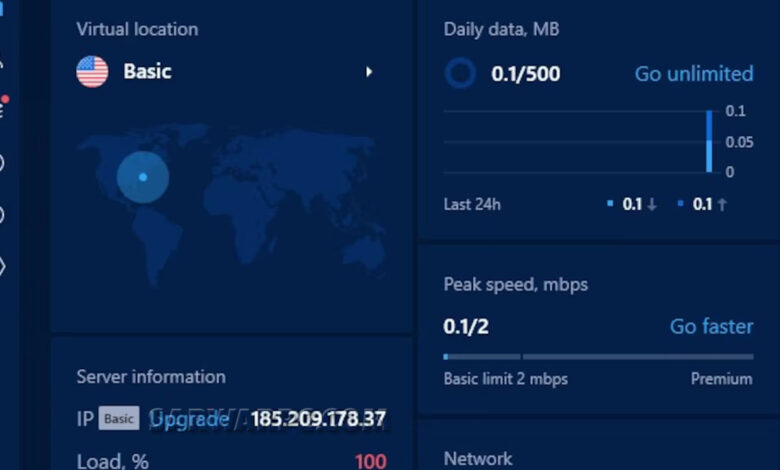Select the 185.209.178.37 IP address text

[318, 419]
